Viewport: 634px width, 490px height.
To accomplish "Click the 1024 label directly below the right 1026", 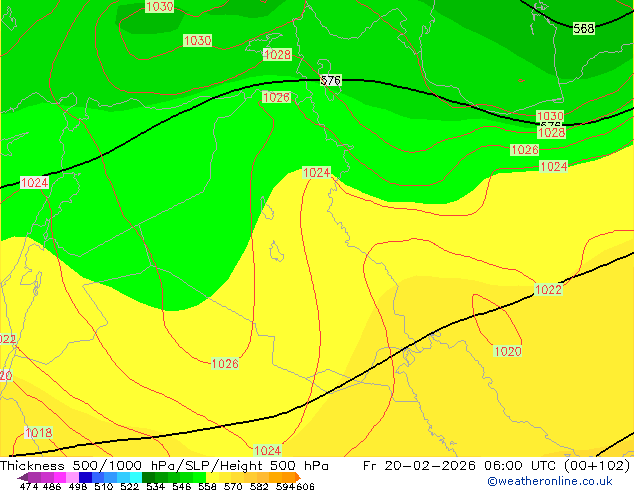I will coord(554,166).
